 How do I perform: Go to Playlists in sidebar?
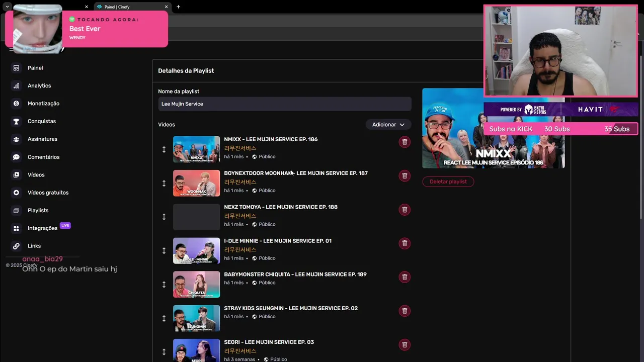(38, 210)
